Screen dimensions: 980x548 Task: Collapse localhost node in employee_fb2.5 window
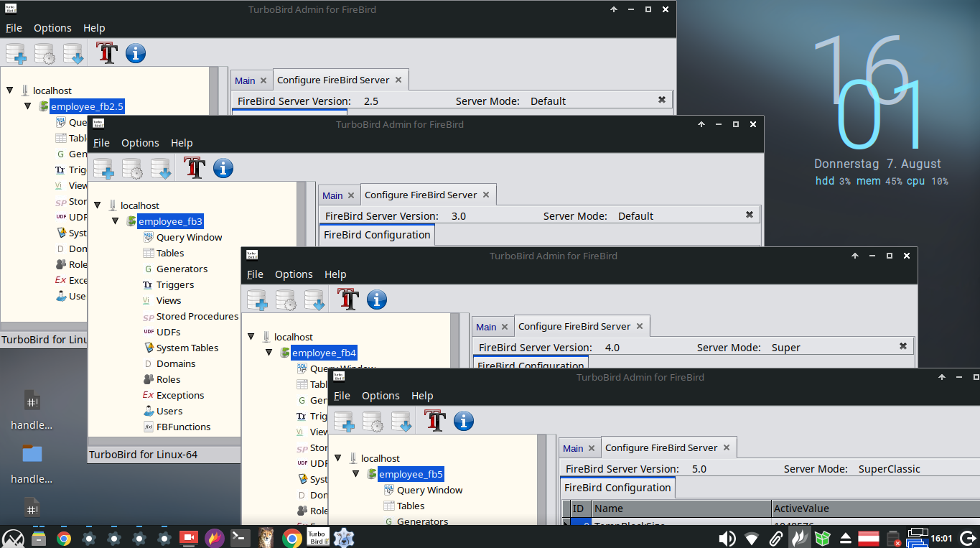(10, 90)
